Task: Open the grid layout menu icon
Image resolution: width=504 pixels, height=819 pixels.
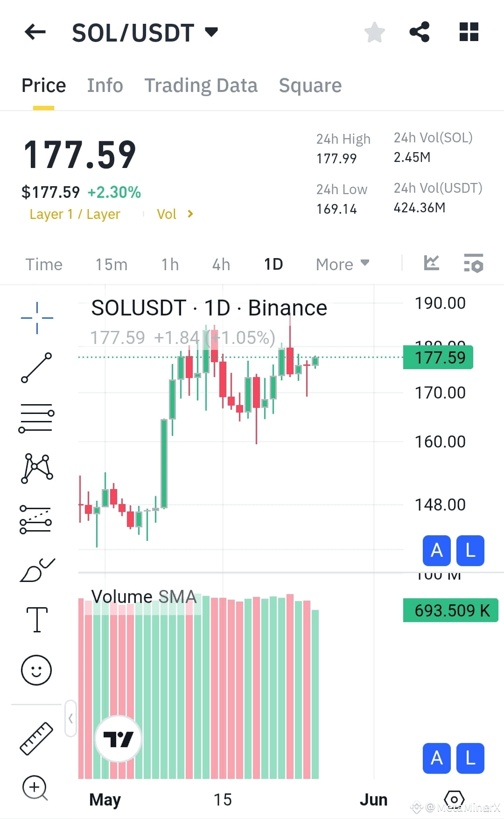Action: click(469, 32)
